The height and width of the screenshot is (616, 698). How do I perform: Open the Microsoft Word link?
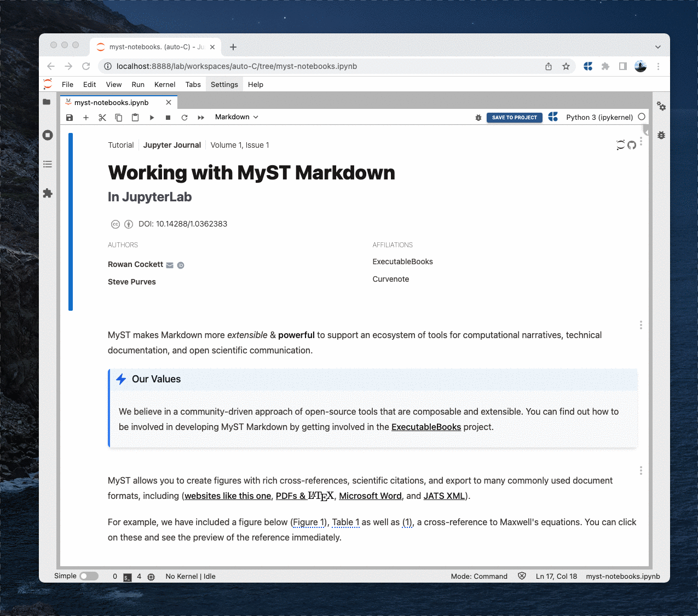[370, 496]
